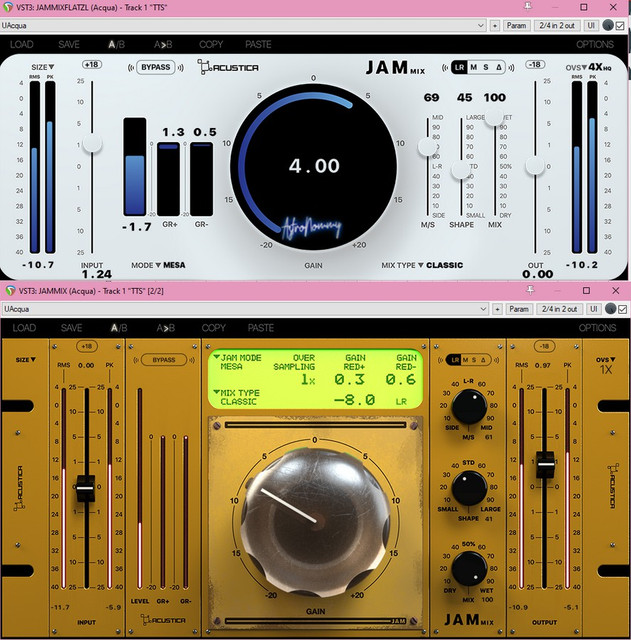Open JAM MODE dropdown on green display

(238, 362)
